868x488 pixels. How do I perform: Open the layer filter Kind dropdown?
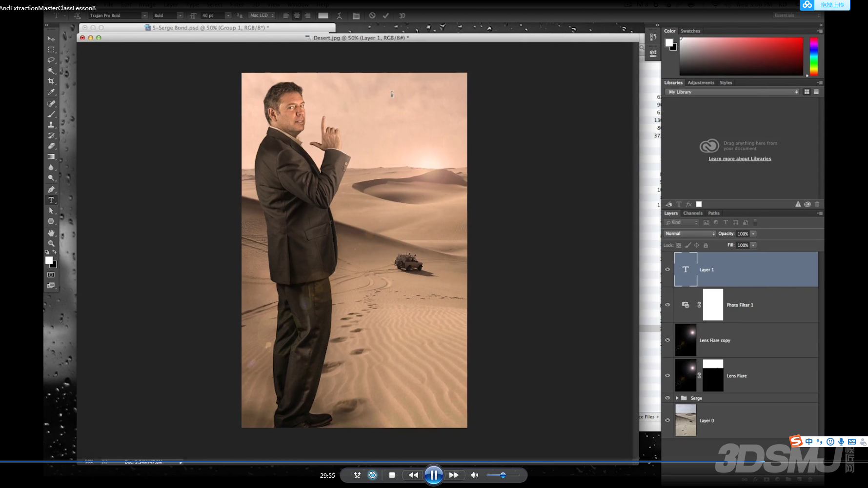(x=682, y=222)
